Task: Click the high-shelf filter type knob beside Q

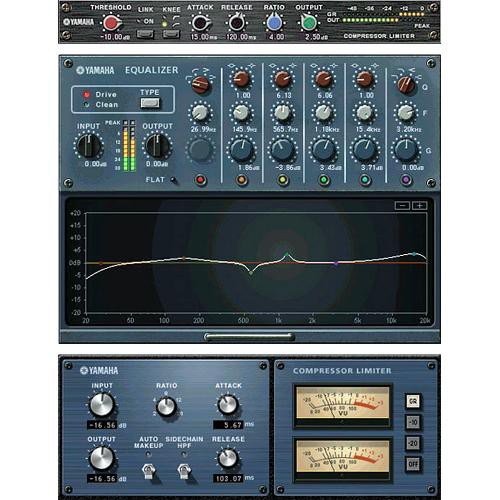Action: 406,85
